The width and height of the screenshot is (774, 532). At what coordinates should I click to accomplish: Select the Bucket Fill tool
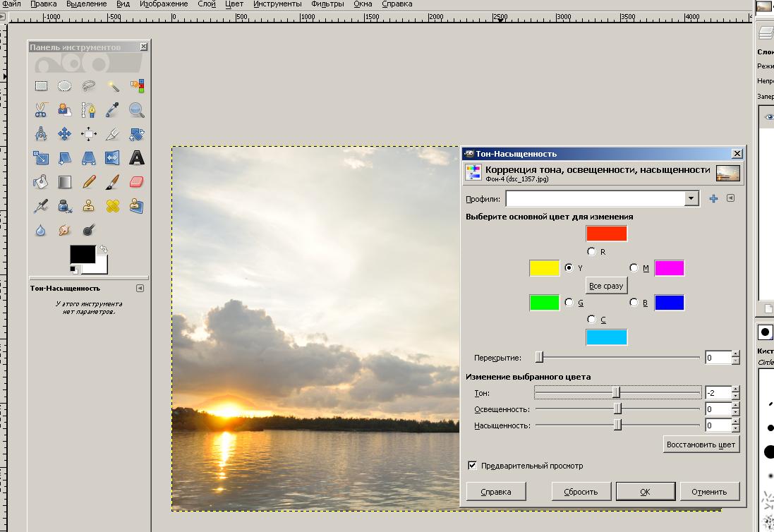(x=41, y=182)
